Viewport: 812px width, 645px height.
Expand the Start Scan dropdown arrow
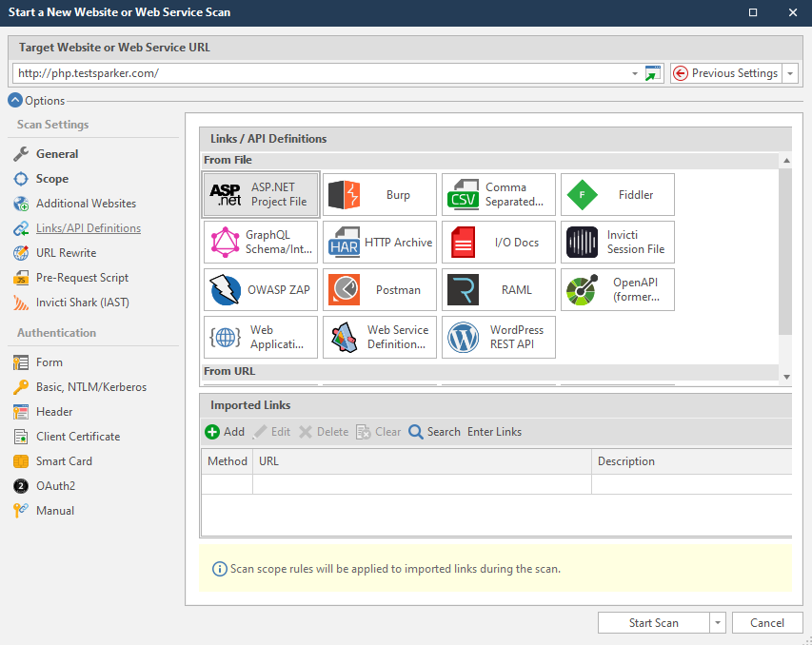pyautogui.click(x=718, y=623)
